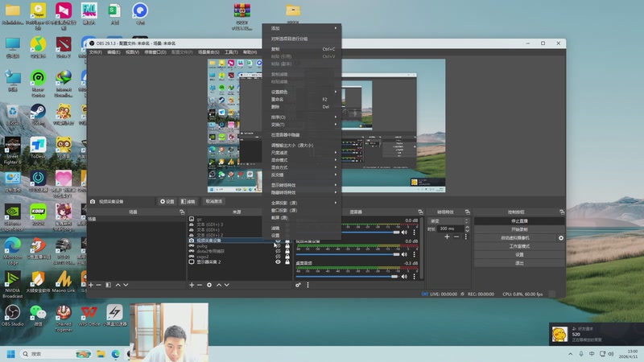Open 滤镜 filters button in source toolbar

coord(188,202)
